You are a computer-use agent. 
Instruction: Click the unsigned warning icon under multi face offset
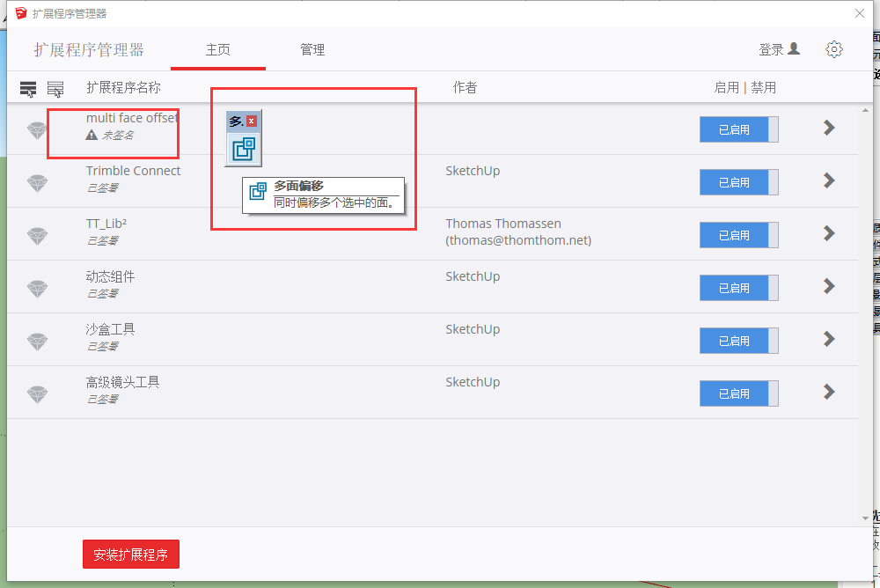click(92, 135)
